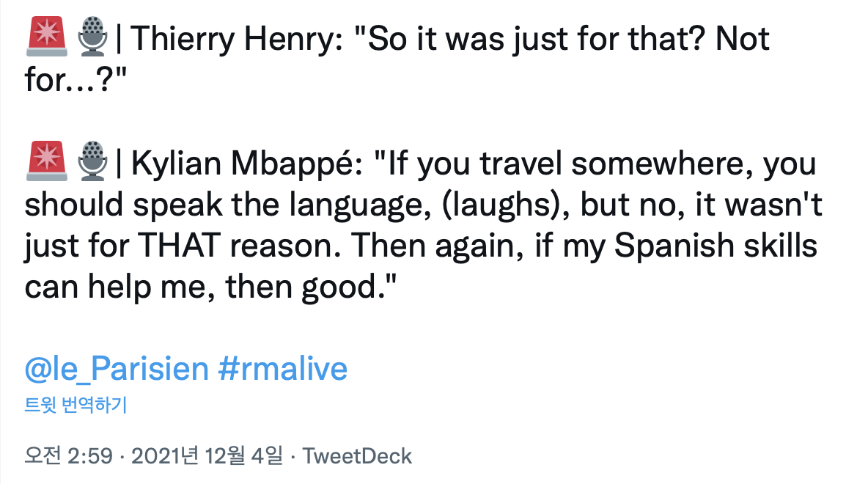The width and height of the screenshot is (868, 484).
Task: Click the words "Spanish skills"
Action: [716, 246]
